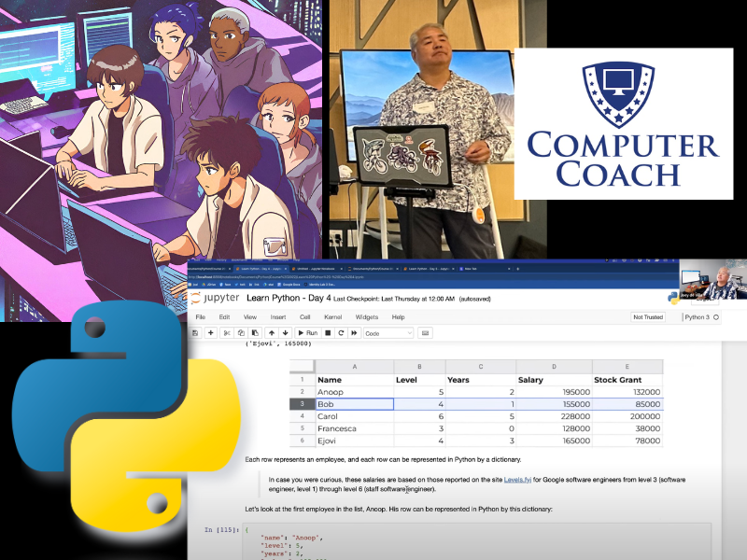This screenshot has width=747, height=560.
Task: Move selected cell down
Action: pyautogui.click(x=286, y=333)
